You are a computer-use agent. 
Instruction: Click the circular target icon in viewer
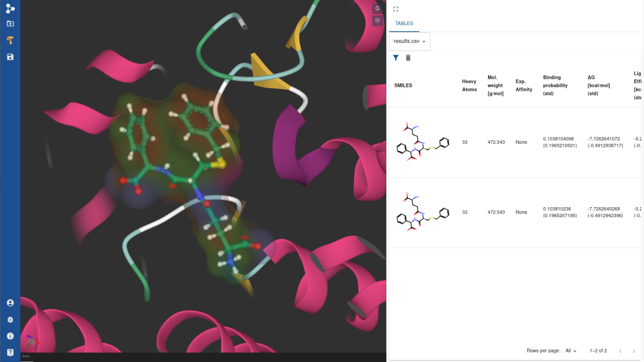(x=377, y=21)
